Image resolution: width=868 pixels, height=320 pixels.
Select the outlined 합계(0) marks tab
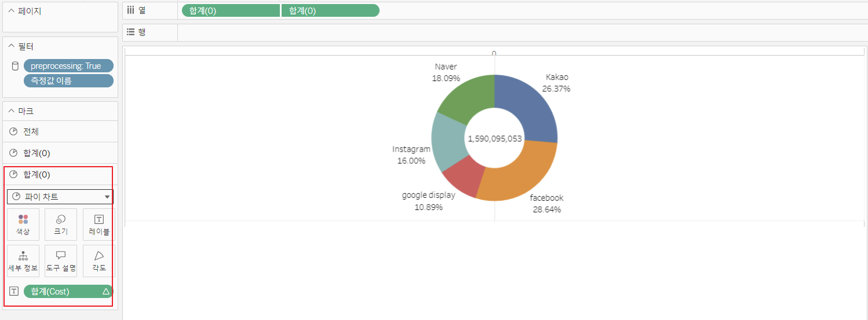(x=60, y=175)
